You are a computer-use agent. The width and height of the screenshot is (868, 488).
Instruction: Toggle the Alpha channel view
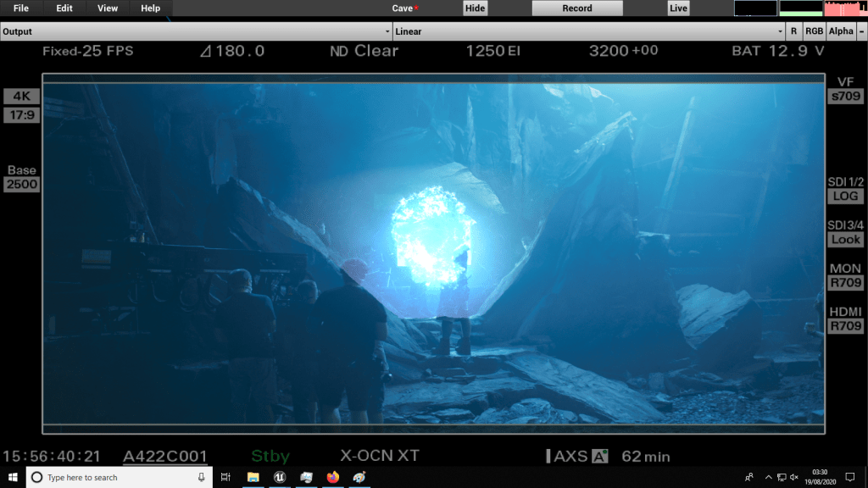(841, 31)
